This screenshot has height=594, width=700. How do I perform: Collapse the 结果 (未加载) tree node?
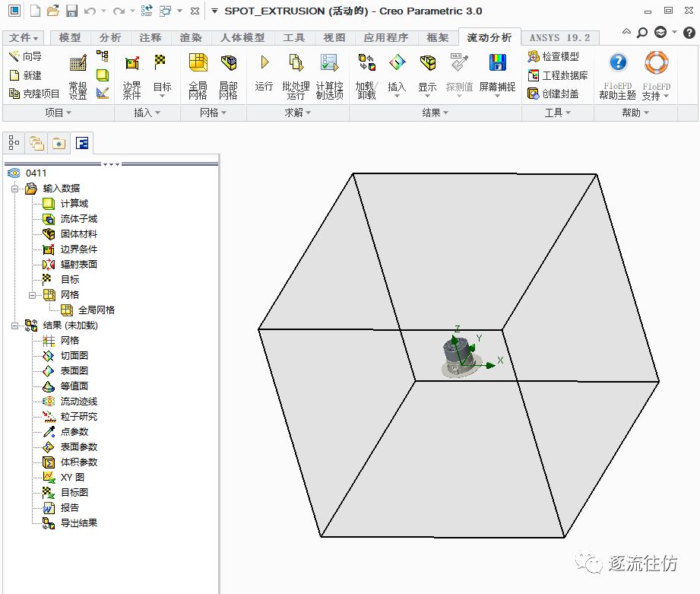(15, 326)
